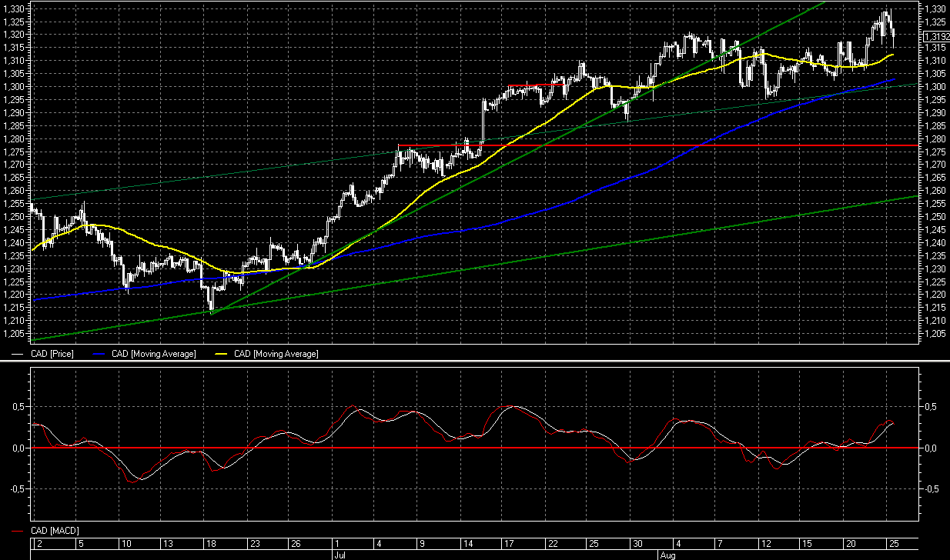Viewport: 950px width, 560px height.
Task: Click the -0,5 label on left MACD axis
Action: [15, 488]
